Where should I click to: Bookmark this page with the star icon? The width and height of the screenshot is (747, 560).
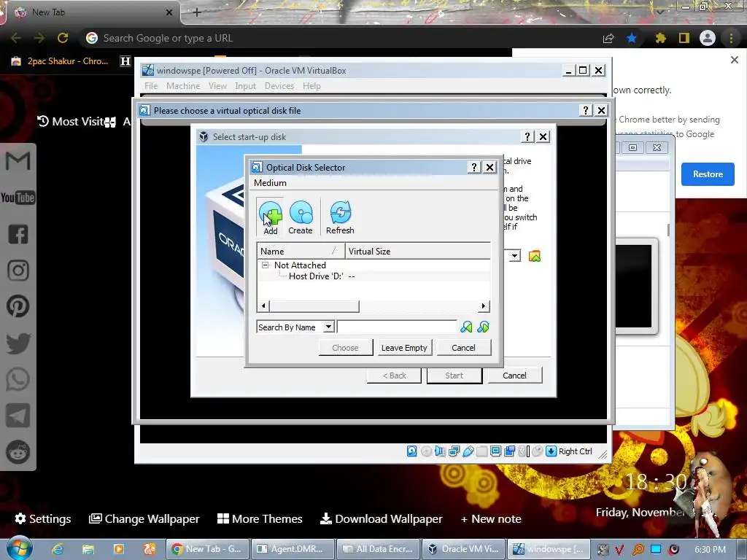coord(632,38)
